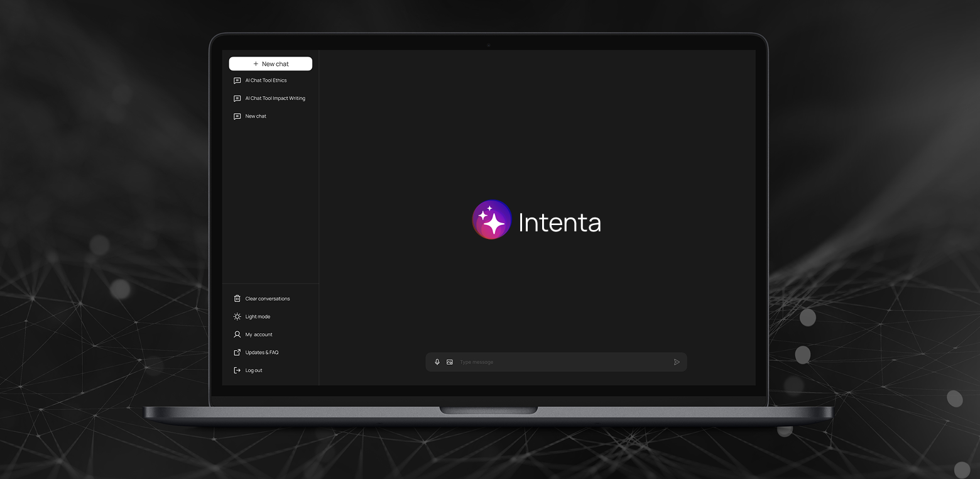This screenshot has width=980, height=479.
Task: Click the sun icon for Light mode
Action: [x=237, y=317]
